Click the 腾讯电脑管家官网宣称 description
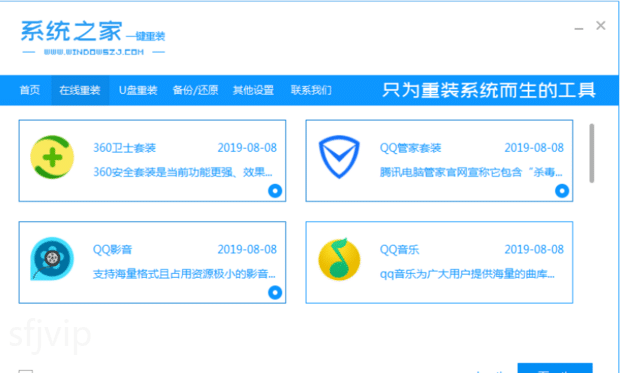The height and width of the screenshot is (373, 620). [471, 172]
